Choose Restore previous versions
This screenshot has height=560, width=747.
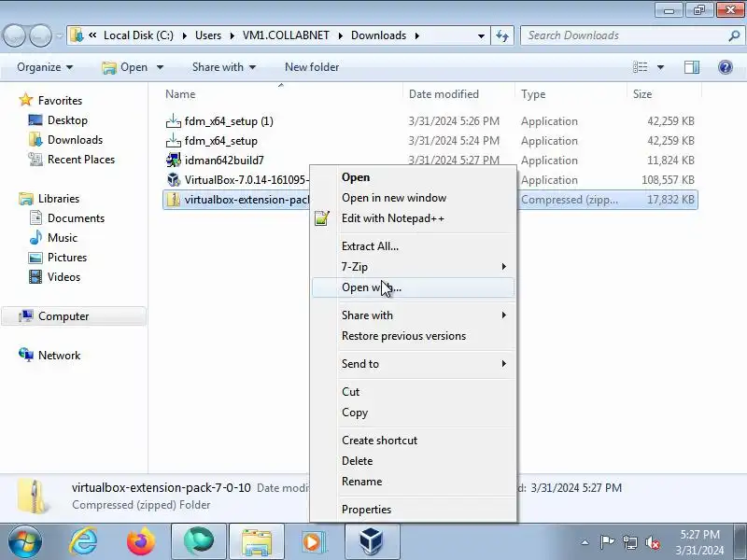(413, 336)
